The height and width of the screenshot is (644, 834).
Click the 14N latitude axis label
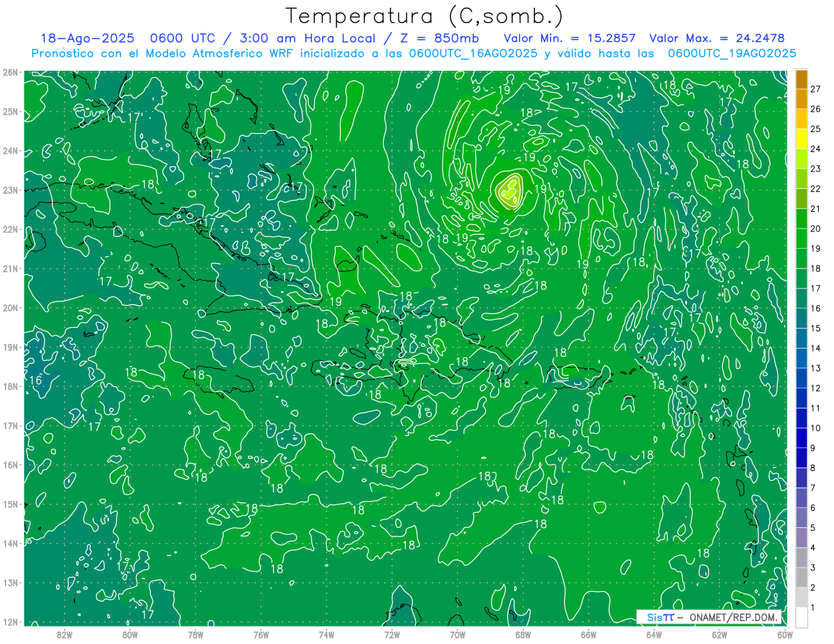coord(10,543)
